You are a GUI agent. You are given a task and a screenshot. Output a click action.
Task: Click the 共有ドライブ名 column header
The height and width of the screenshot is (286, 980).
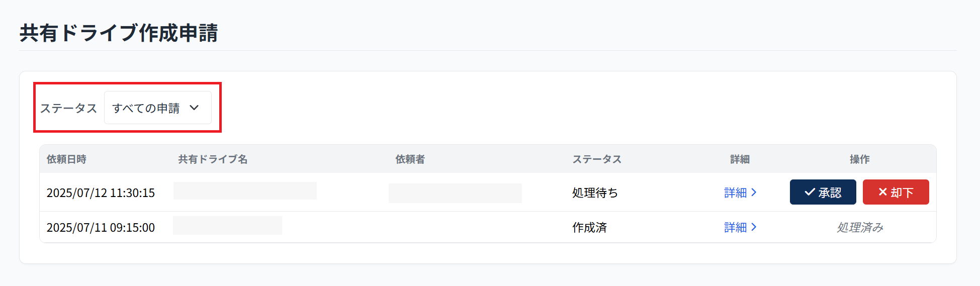(213, 159)
